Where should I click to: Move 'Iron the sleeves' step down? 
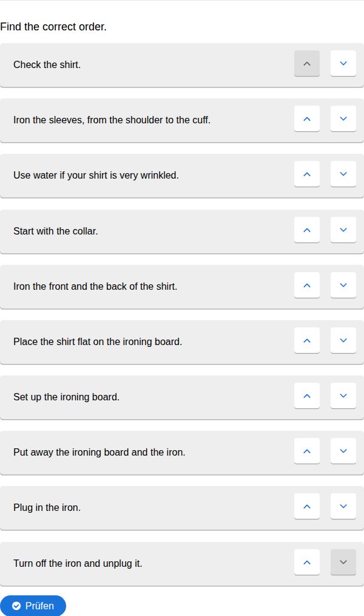(x=343, y=119)
